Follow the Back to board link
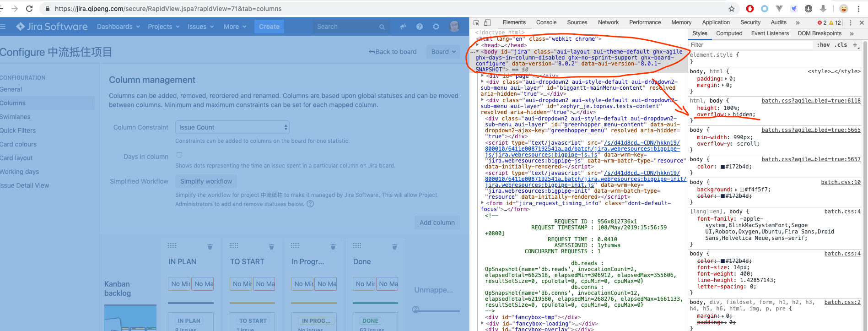Image resolution: width=868 pixels, height=331 pixels. pyautogui.click(x=393, y=52)
